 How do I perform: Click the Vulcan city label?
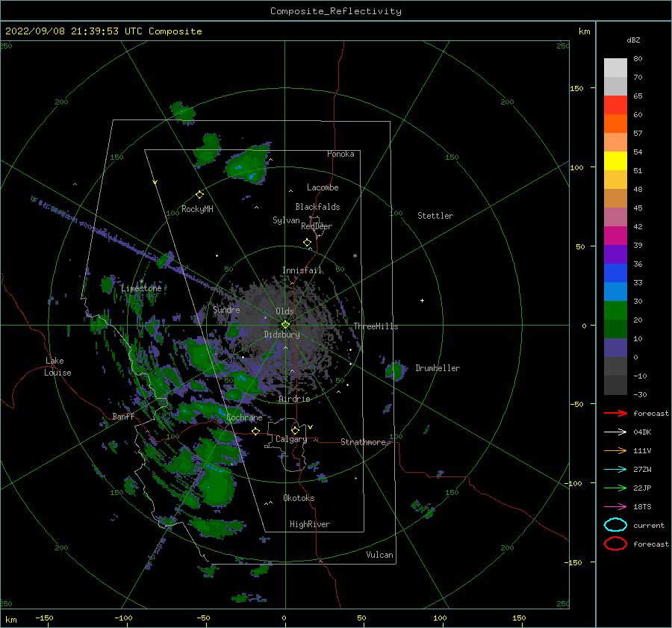click(x=380, y=555)
